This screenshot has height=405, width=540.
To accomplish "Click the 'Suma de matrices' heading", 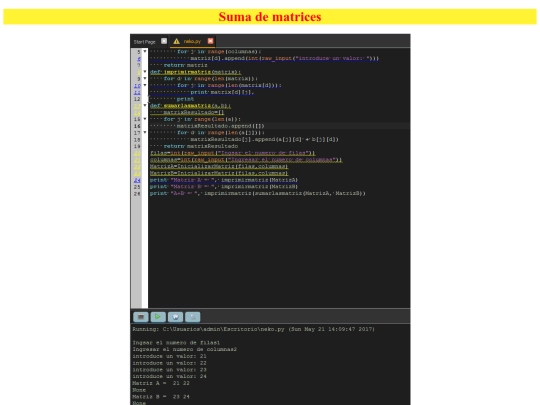I will click(270, 17).
